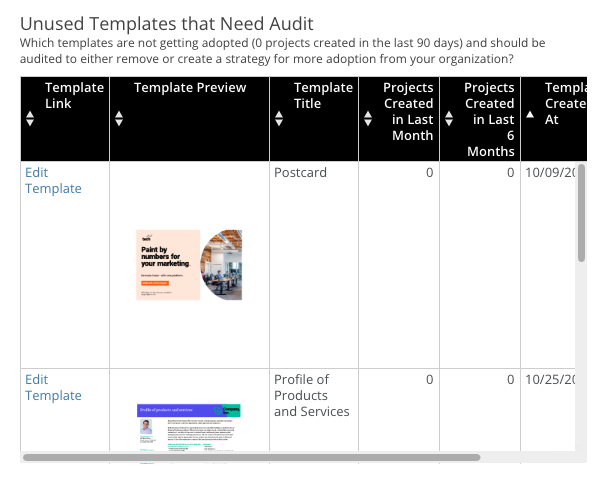Screen dimensions: 614x487
Task: Sort by Projects Created in Last 6 Months arrows
Action: coord(449,119)
